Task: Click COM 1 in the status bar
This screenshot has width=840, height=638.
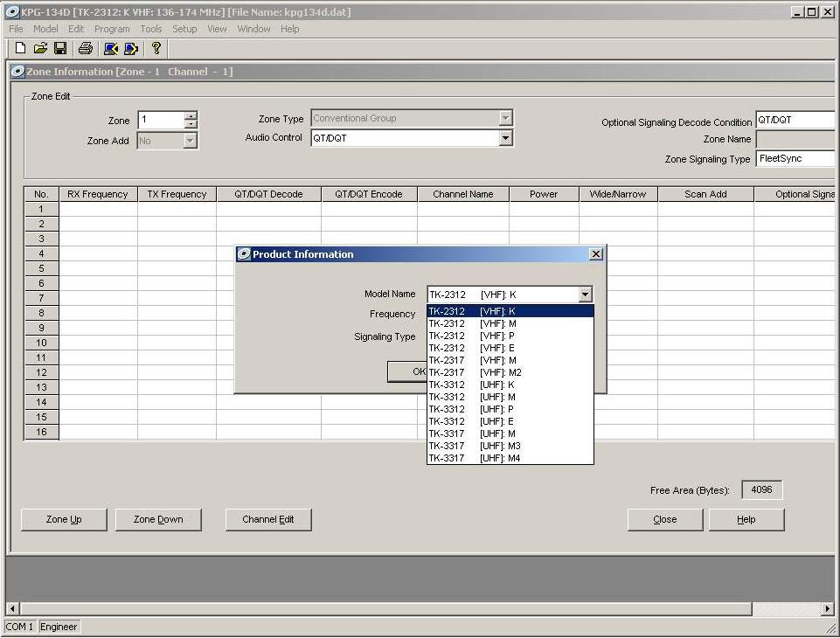Action: point(20,627)
